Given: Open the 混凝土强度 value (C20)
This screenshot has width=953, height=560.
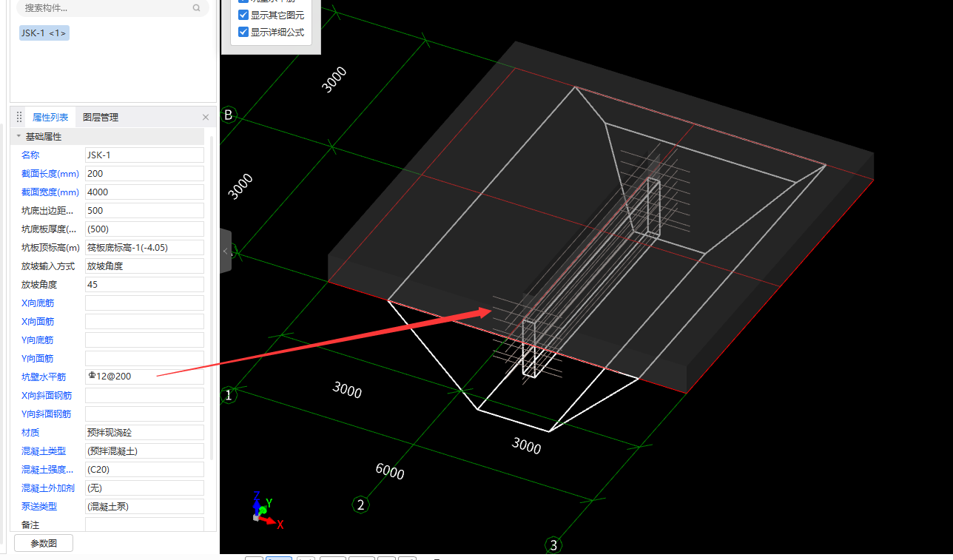Looking at the screenshot, I should 144,469.
